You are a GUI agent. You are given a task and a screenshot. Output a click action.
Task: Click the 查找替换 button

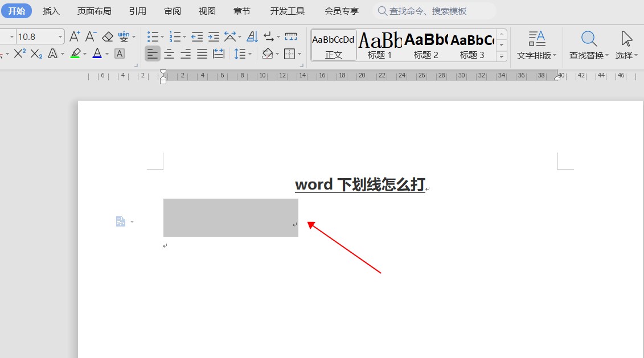[x=589, y=45]
